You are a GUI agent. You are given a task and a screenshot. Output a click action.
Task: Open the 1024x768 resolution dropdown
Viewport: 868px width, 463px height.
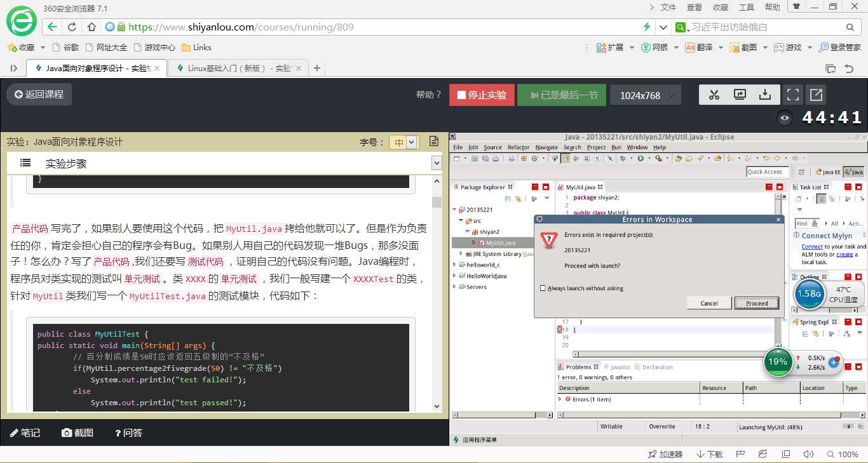(646, 95)
